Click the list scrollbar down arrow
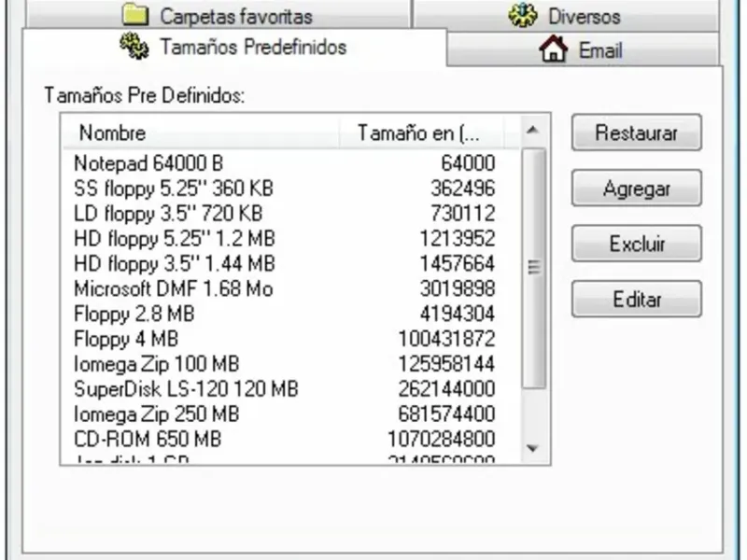The height and width of the screenshot is (560, 747). pos(532,448)
